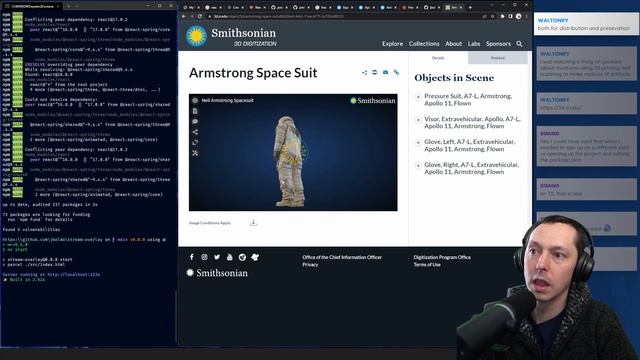Screen dimensions: 640x360
Task: Click the Smithsonian logo inside the 3D viewer
Action: point(373,100)
